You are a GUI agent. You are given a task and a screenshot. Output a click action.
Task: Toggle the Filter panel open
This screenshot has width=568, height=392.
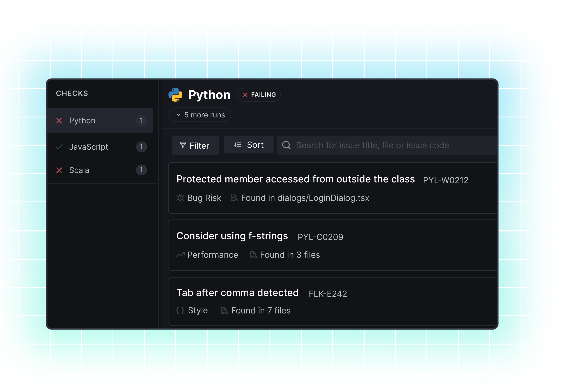pos(195,145)
